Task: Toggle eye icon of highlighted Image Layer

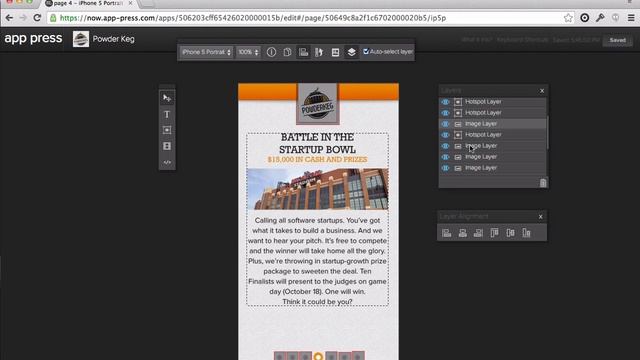Action: (x=445, y=124)
